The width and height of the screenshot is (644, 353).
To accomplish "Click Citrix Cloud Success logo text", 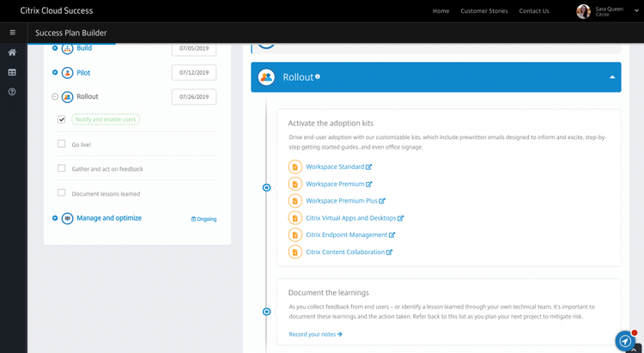I will point(57,10).
